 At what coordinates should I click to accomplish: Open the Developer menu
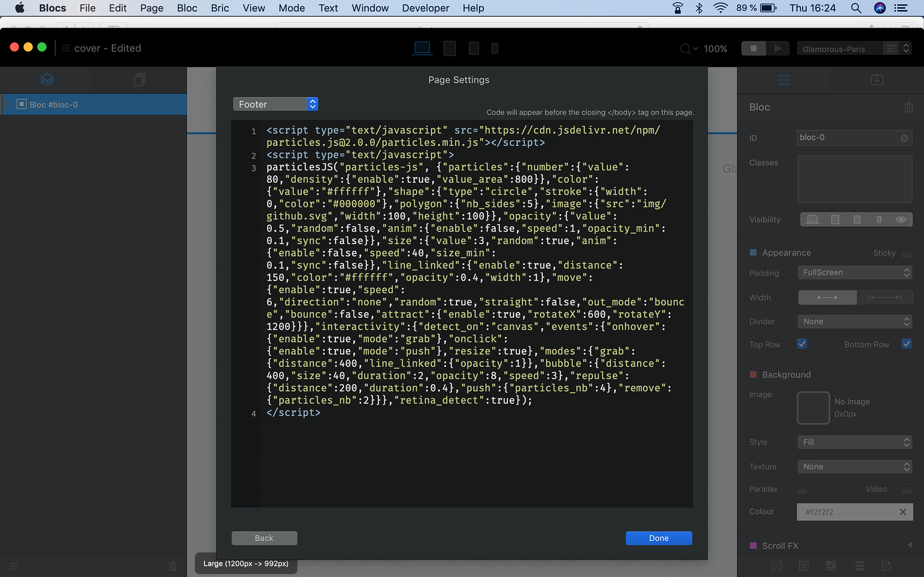coord(425,8)
